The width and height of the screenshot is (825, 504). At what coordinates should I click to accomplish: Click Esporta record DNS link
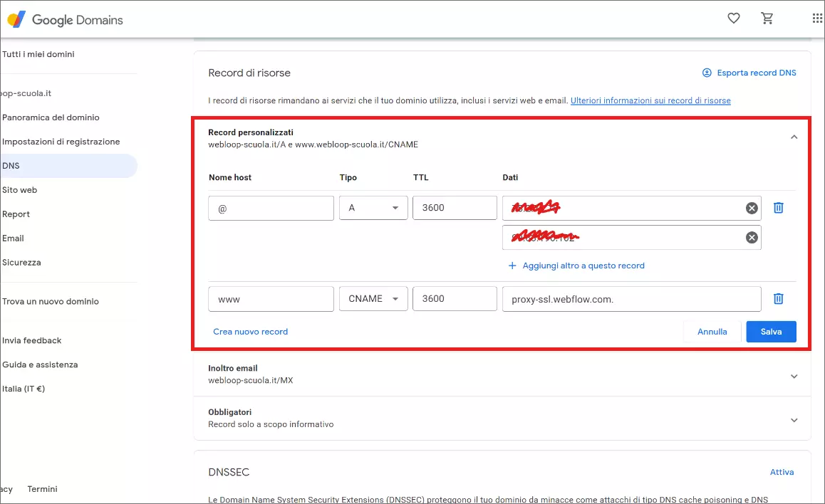[756, 73]
